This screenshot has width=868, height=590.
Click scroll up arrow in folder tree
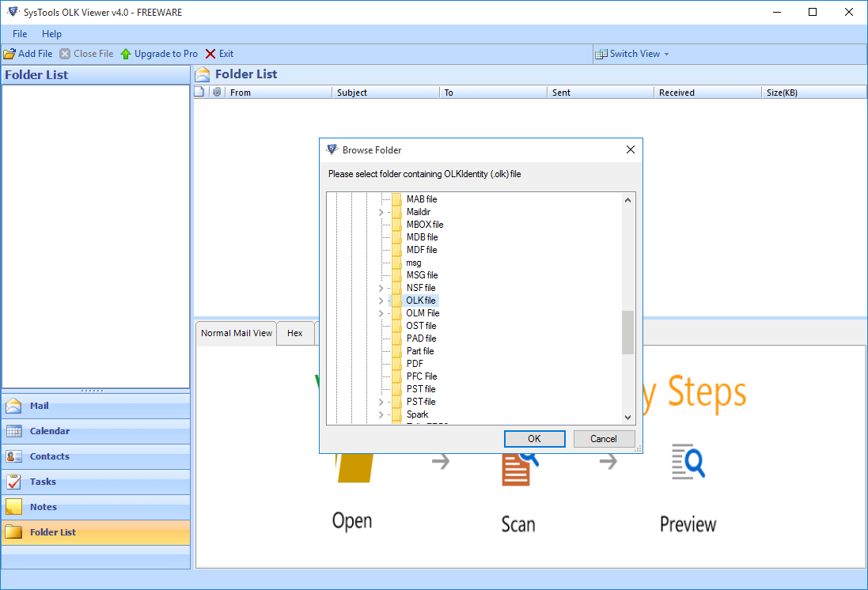[627, 200]
